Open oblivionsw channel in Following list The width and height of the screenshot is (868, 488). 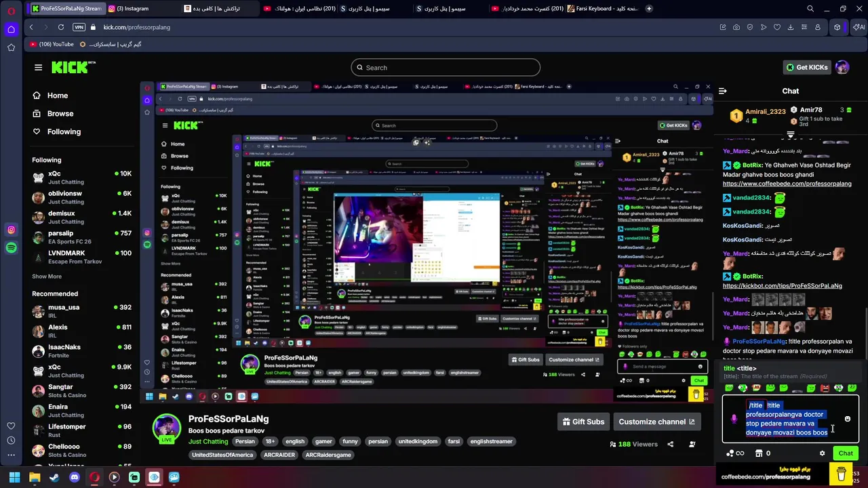click(81, 197)
